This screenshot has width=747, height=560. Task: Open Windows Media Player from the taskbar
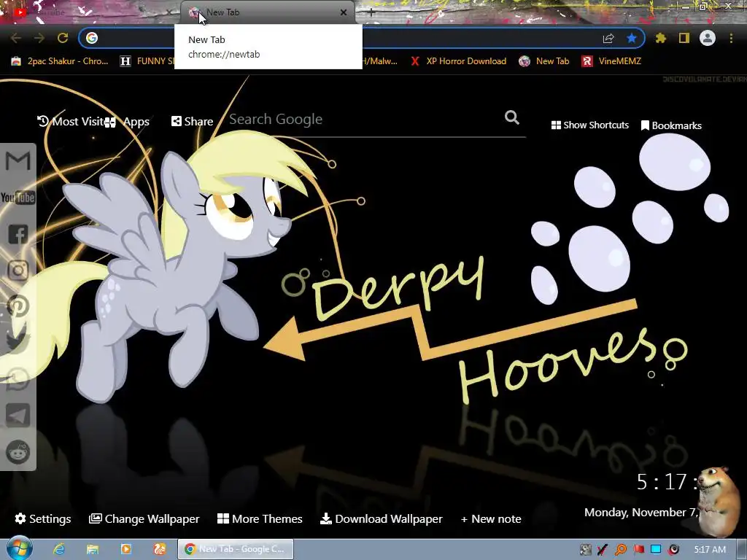pyautogui.click(x=126, y=549)
